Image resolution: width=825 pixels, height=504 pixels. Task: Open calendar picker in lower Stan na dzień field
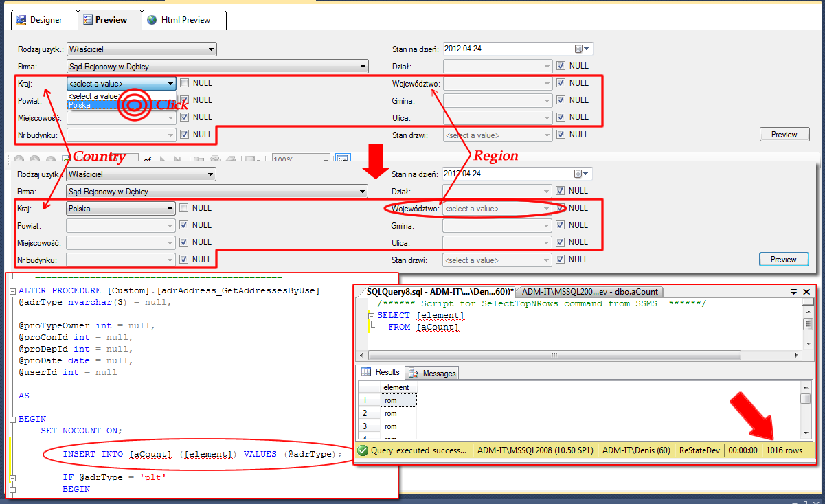pyautogui.click(x=583, y=174)
